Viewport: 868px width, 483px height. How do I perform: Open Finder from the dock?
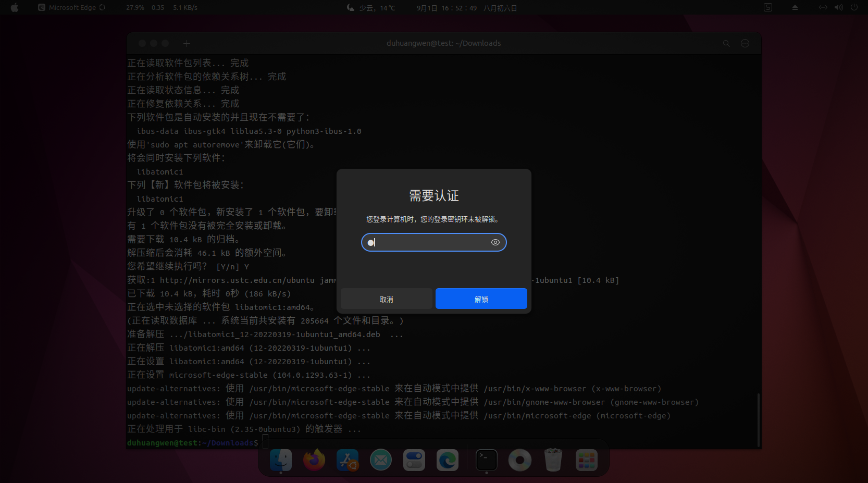(281, 460)
